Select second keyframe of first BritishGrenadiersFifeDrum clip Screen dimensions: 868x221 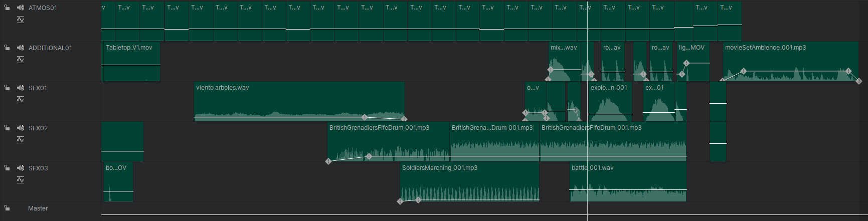coord(369,157)
